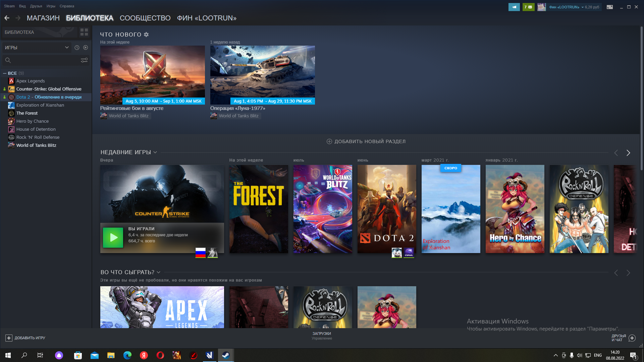This screenshot has height=362, width=644.
Task: Click ДОБАВИТЬ НОВЫЙ РАЗДЕЛ button
Action: [x=366, y=141]
